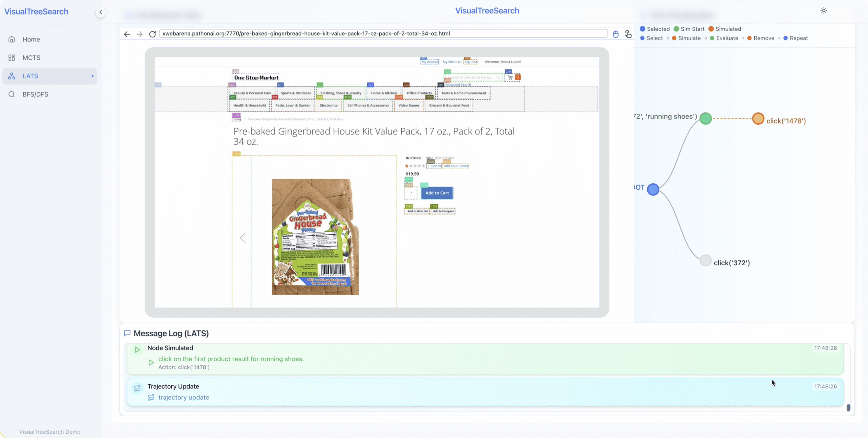Collapse the sidebar with the chevron
This screenshot has width=868, height=438.
tap(100, 12)
